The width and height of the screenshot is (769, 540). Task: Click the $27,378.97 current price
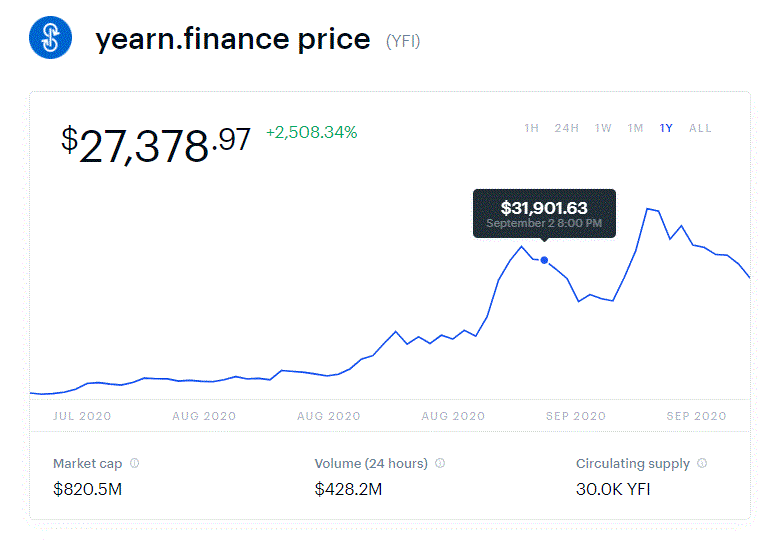coord(156,144)
